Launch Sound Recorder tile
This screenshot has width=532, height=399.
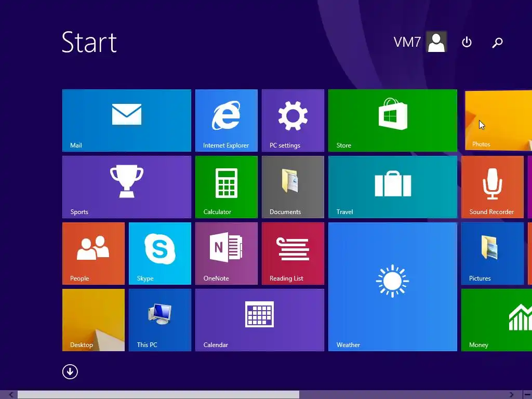[x=493, y=187]
